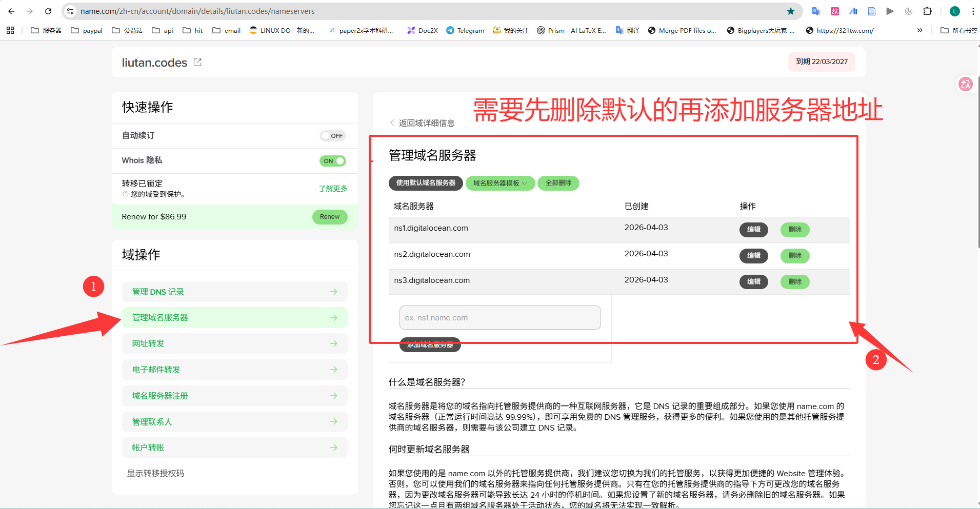This screenshot has height=509, width=980.
Task: Open the apps grid in bookmarks bar
Action: (10, 30)
